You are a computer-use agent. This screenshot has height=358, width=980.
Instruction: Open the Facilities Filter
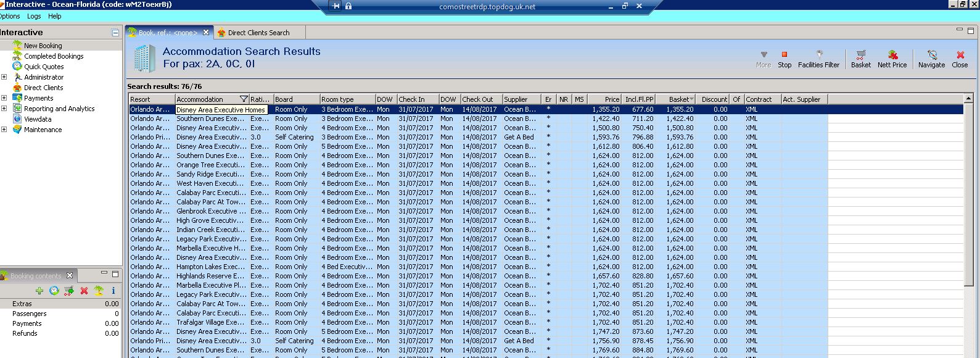coord(818,59)
